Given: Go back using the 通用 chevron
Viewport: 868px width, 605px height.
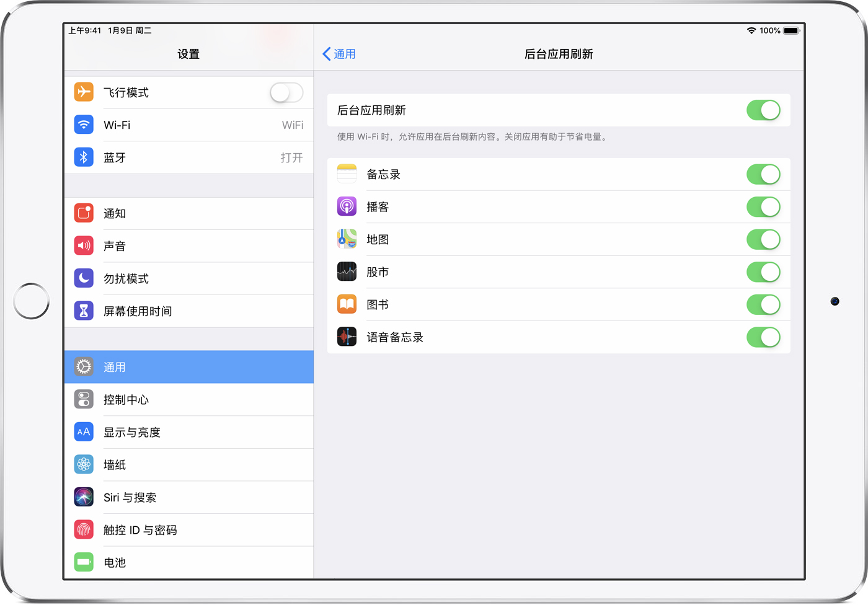Looking at the screenshot, I should coord(339,55).
